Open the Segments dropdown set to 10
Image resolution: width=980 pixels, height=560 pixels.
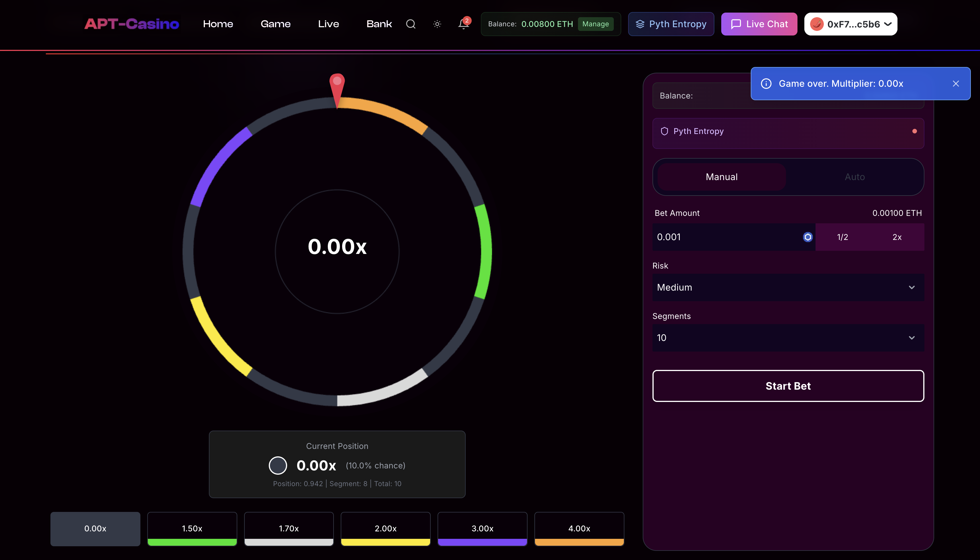pos(788,338)
